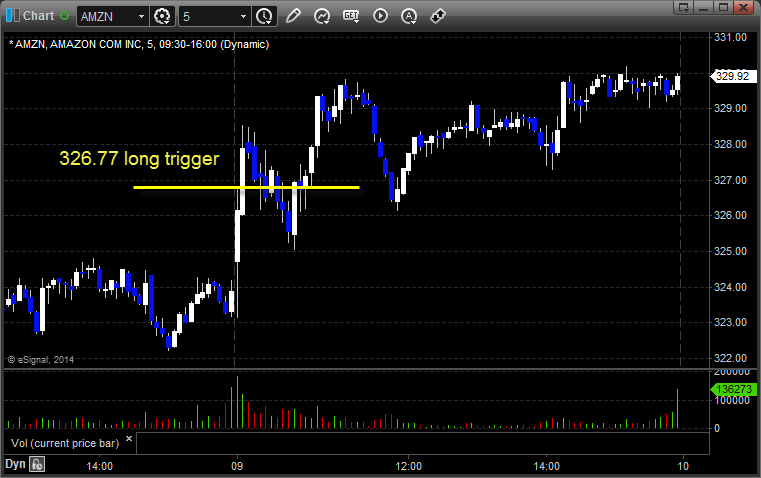Open the interval dropdown showing 5
The width and height of the screenshot is (761, 478).
243,16
